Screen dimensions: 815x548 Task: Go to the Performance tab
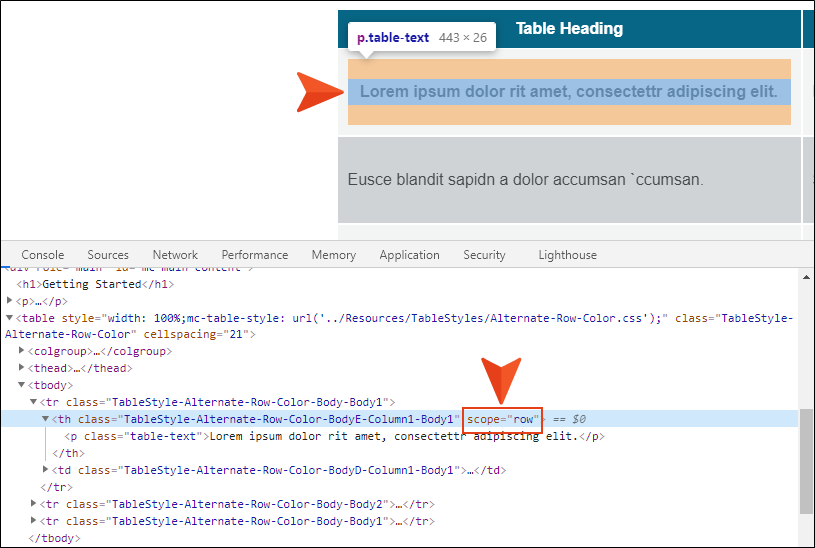(254, 255)
